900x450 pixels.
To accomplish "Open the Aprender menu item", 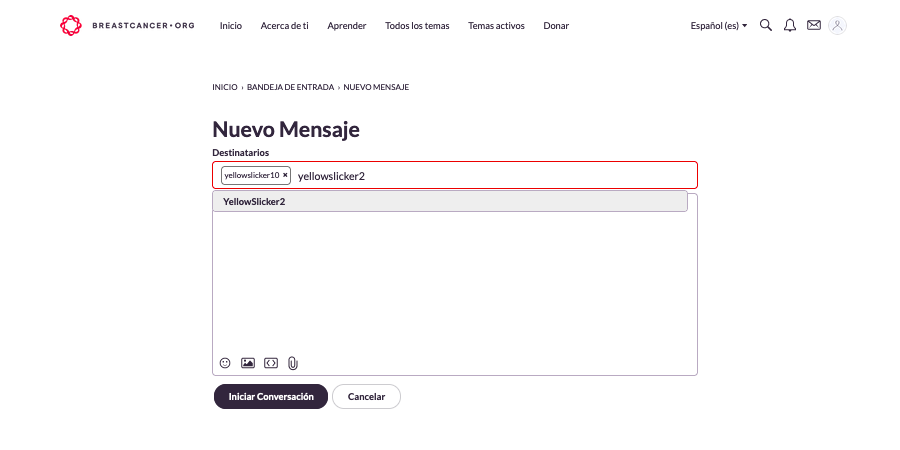I will tap(347, 26).
